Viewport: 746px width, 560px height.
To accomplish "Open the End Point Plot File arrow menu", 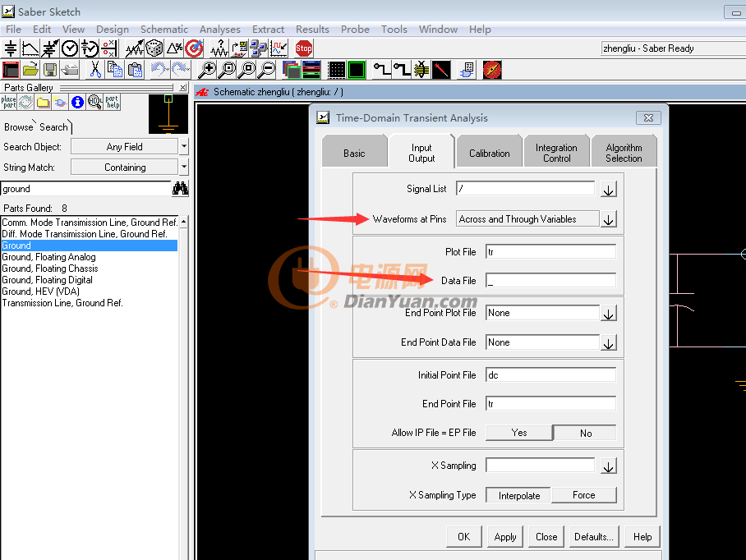I will coord(609,314).
